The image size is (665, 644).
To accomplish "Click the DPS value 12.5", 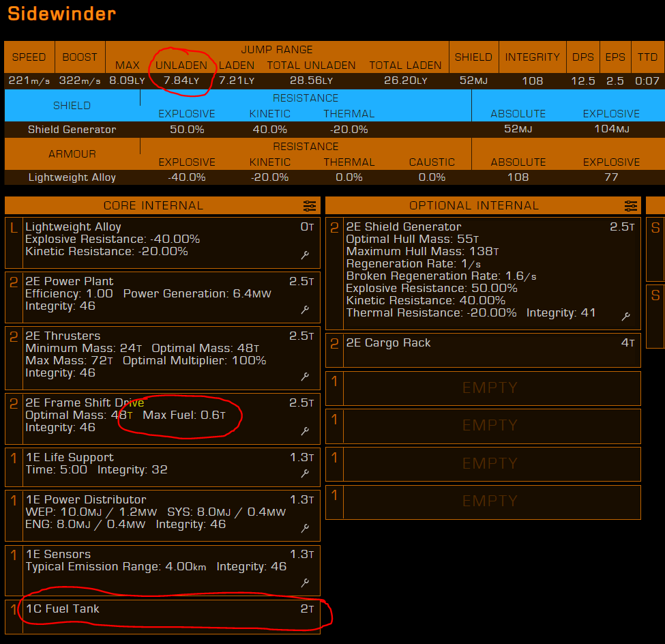I will (583, 80).
